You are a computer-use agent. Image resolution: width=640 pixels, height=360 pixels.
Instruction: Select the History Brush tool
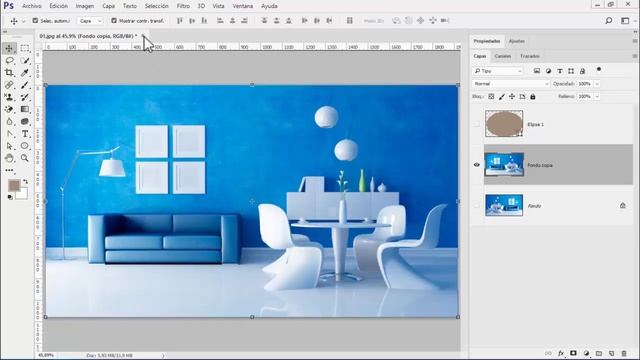(24, 97)
